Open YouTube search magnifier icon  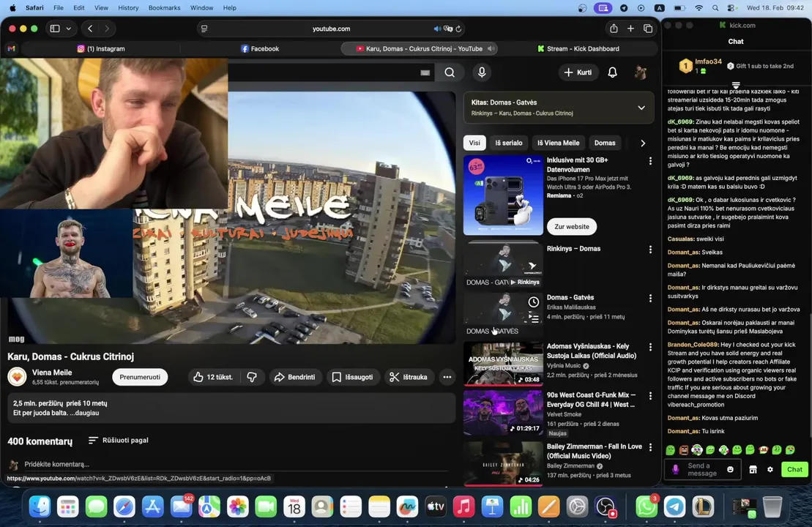(450, 72)
